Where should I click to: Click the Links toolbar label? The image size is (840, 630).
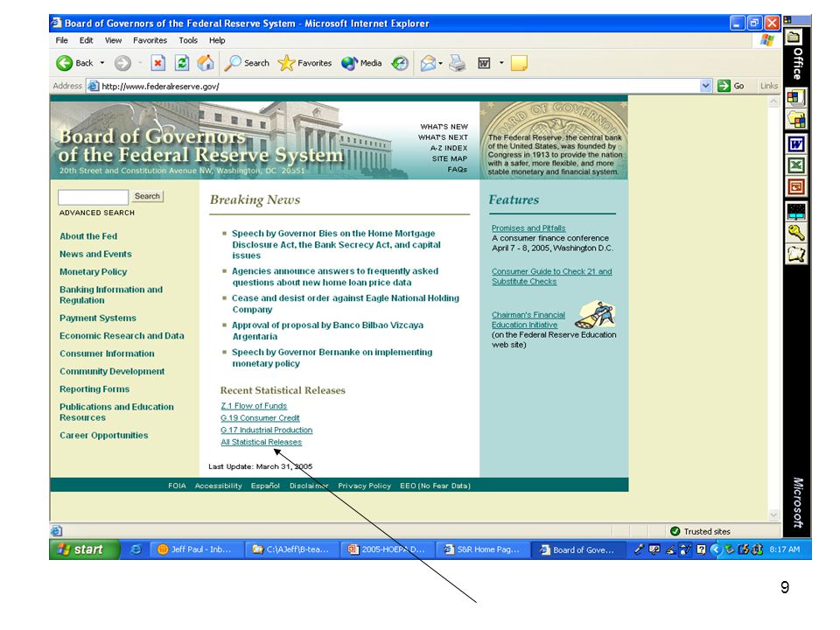pos(769,86)
